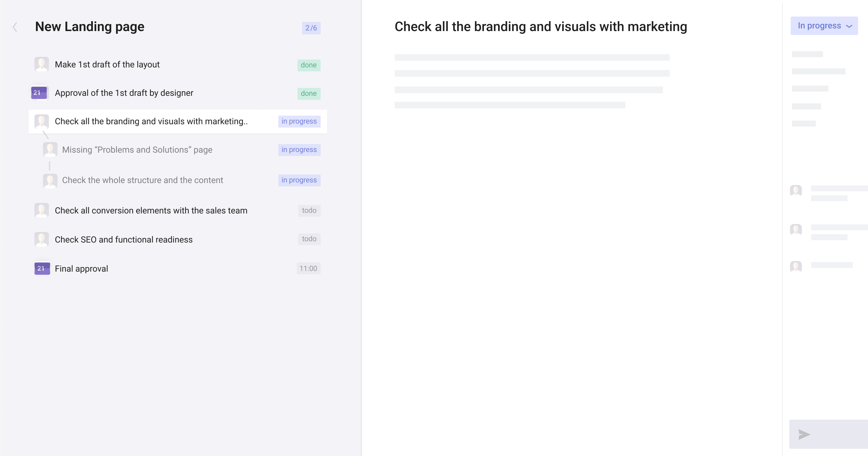
Task: Click done badge on Make 1st draft row
Action: pyautogui.click(x=309, y=65)
